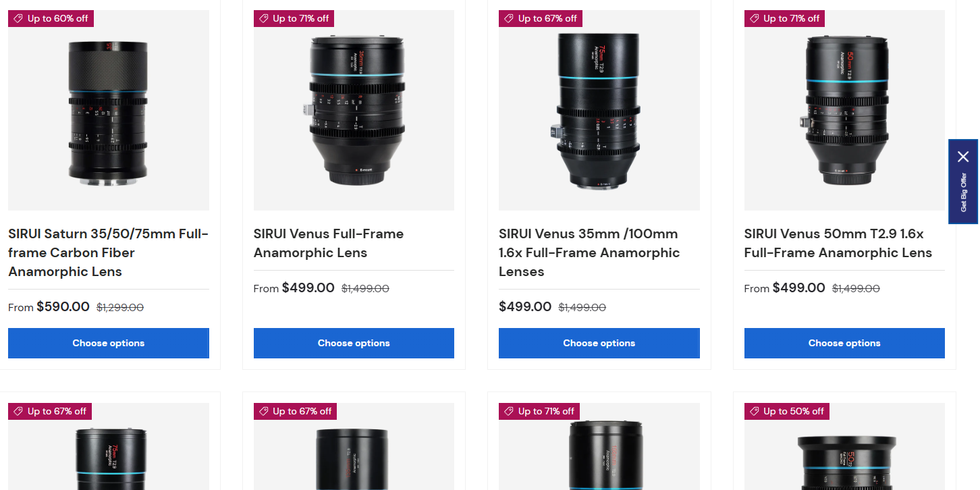Open the SIRUI Saturn carbon fiber lens image
Screen dimensions: 980x490
tap(109, 110)
